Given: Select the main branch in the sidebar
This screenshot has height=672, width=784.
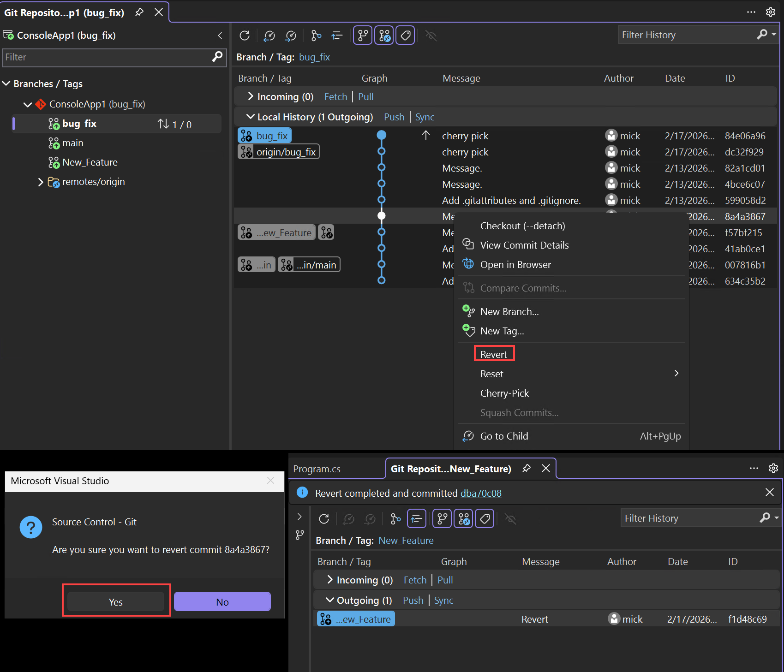Looking at the screenshot, I should [72, 143].
